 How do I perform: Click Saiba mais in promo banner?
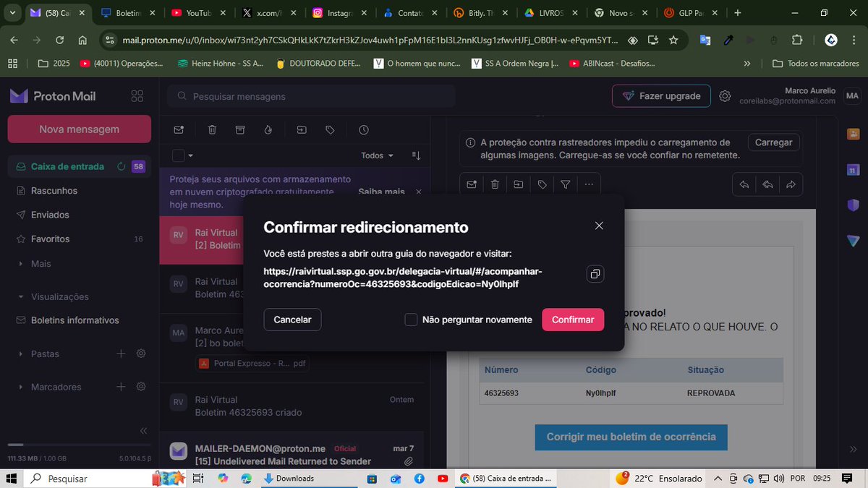pos(381,192)
